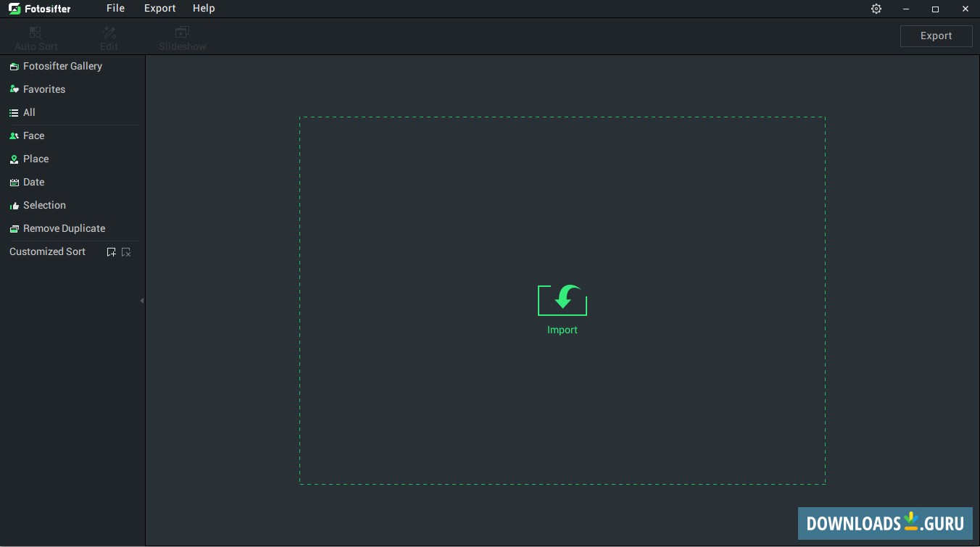
Task: Collapse the left sidebar panel
Action: 142,300
